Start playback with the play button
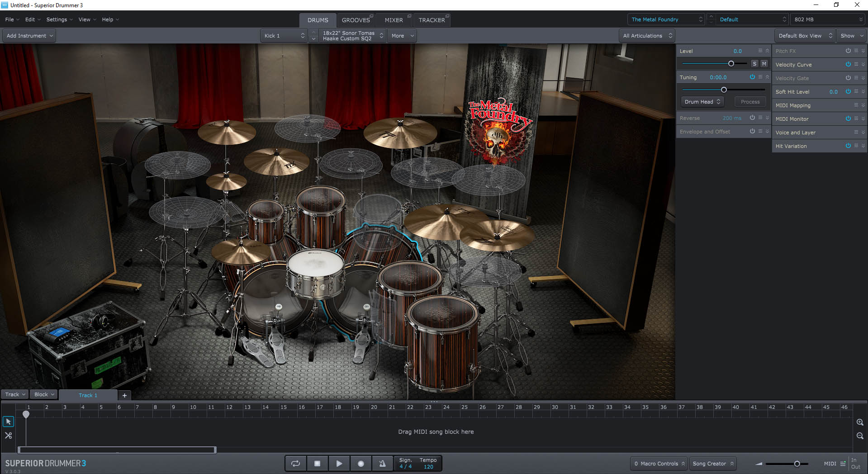The height and width of the screenshot is (474, 868). 339,464
